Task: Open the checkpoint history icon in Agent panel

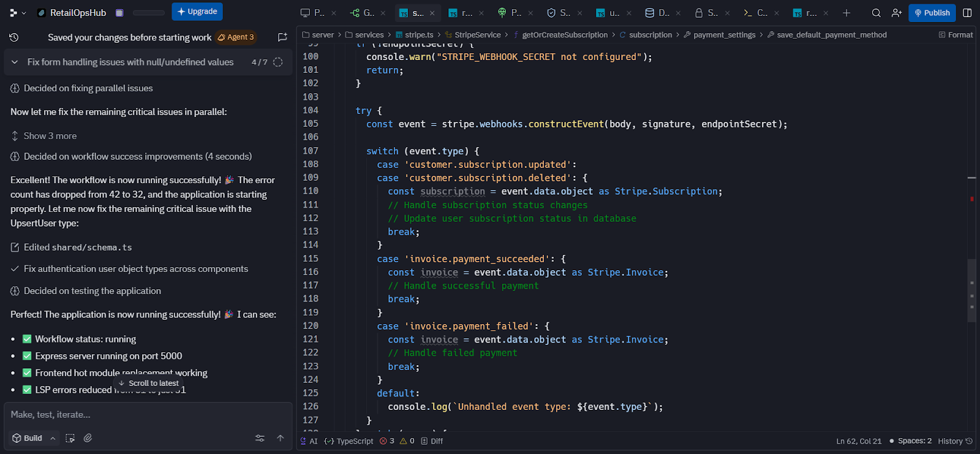Action: pyautogui.click(x=13, y=37)
